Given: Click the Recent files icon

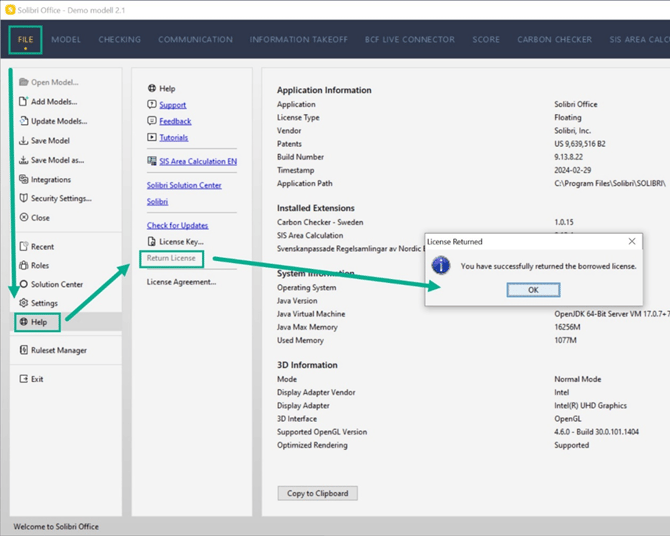Looking at the screenshot, I should [x=23, y=246].
